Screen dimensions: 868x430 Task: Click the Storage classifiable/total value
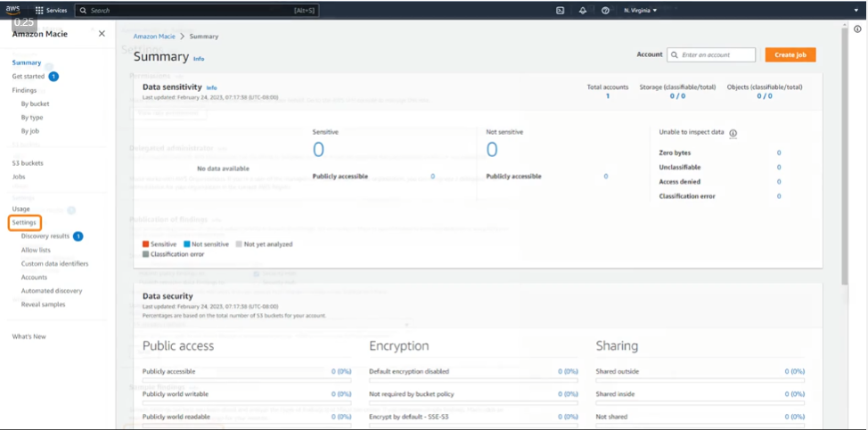coord(677,95)
